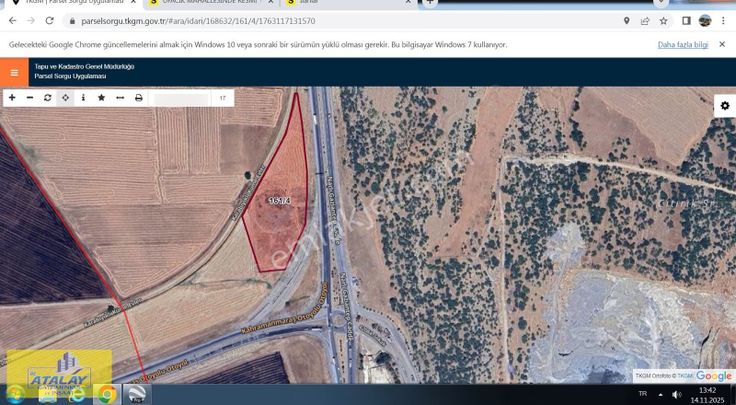Click the address bar URL field
Image resolution: width=736 pixels, height=405 pixels.
pos(300,20)
